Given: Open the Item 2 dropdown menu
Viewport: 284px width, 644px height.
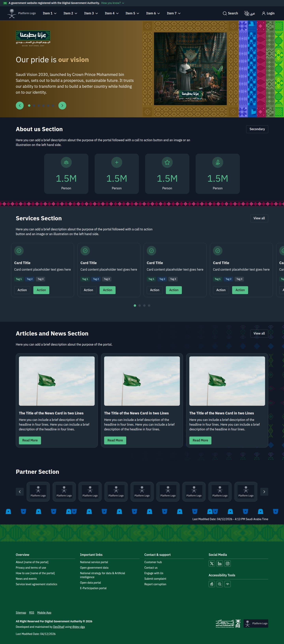Looking at the screenshot, I should pos(70,13).
